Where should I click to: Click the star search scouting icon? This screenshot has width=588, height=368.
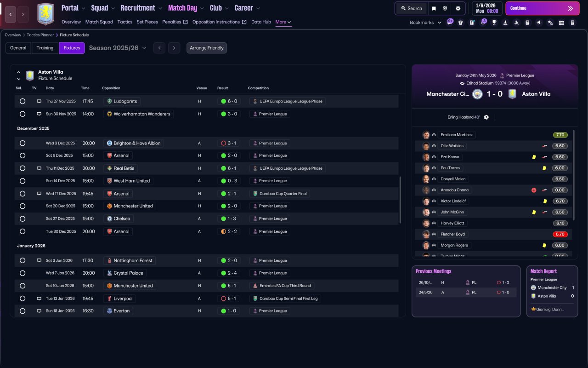point(550,23)
